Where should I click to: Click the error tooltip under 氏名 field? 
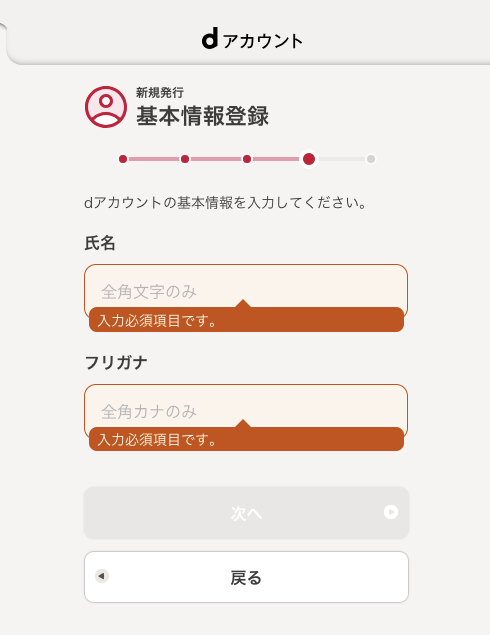(x=246, y=320)
